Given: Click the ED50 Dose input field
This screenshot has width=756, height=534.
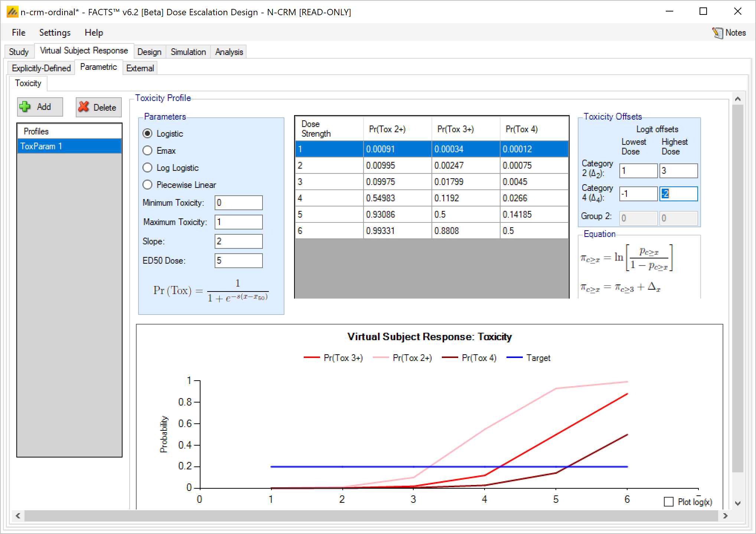Looking at the screenshot, I should (x=238, y=261).
